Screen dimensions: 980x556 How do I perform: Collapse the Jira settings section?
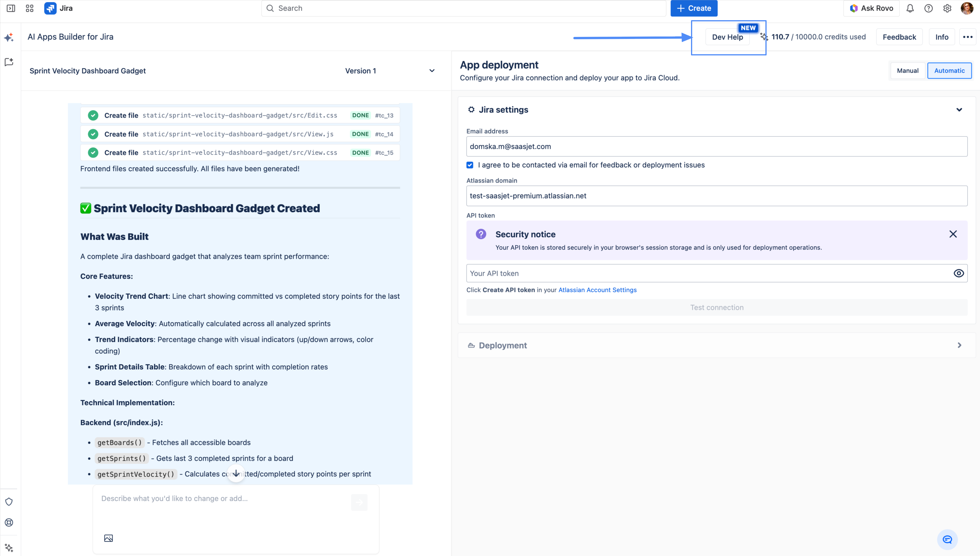(x=959, y=110)
